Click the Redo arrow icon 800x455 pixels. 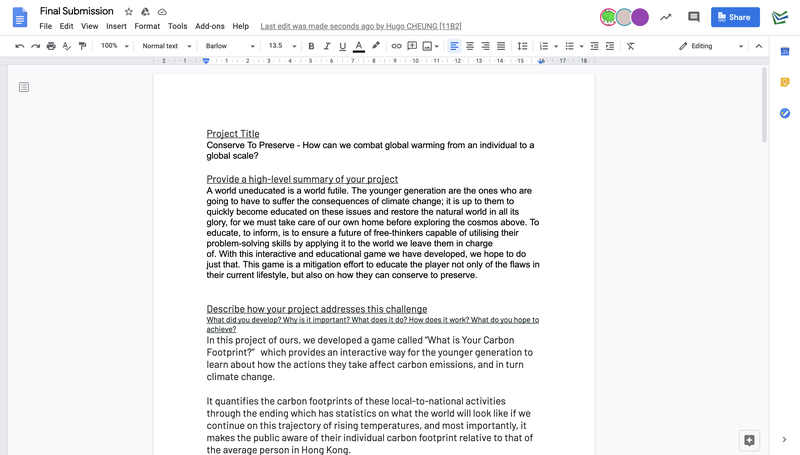[35, 46]
